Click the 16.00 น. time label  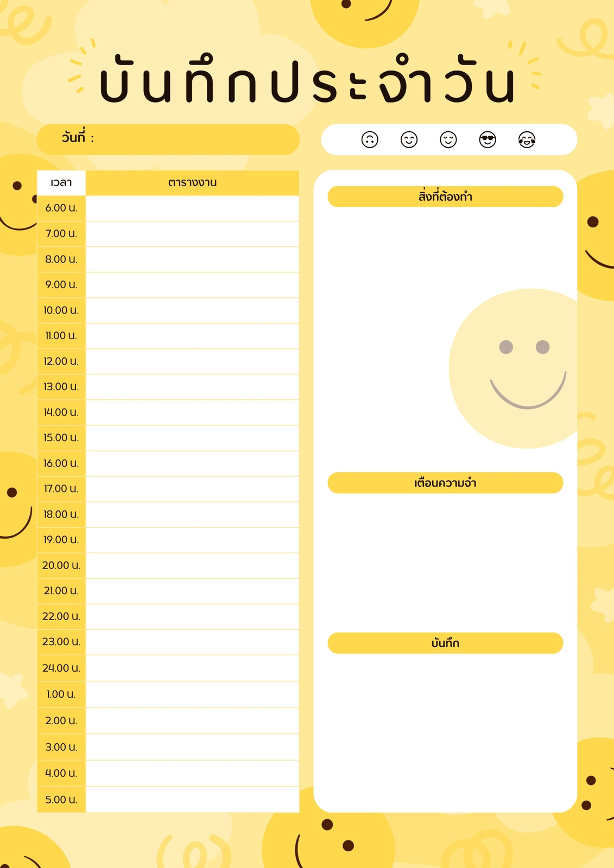[x=61, y=463]
